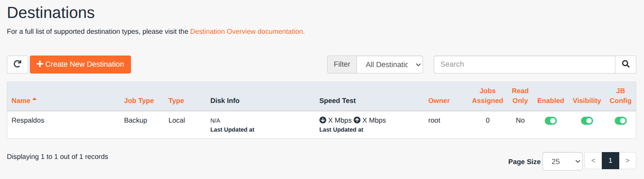Click Create New Destination button
The height and width of the screenshot is (179, 644).
pos(80,65)
